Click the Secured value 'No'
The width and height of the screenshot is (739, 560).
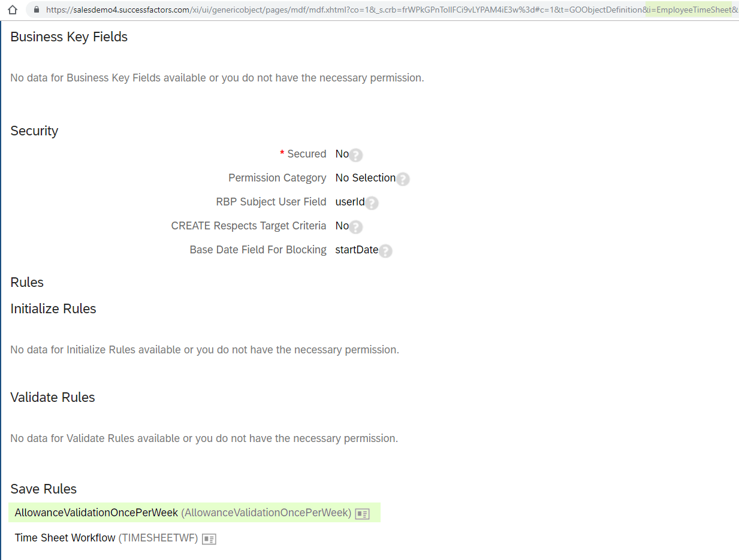(x=342, y=154)
